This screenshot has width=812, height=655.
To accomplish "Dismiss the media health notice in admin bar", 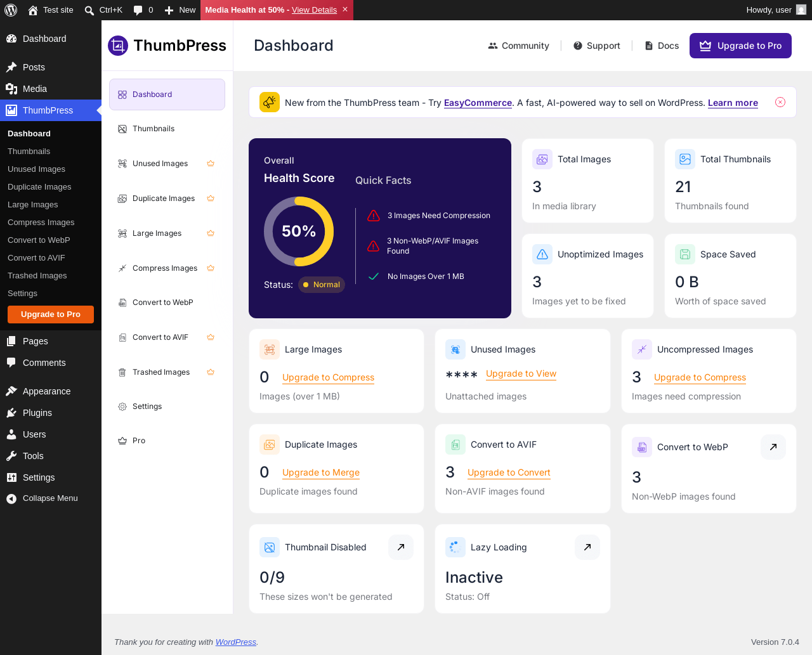I will point(345,10).
